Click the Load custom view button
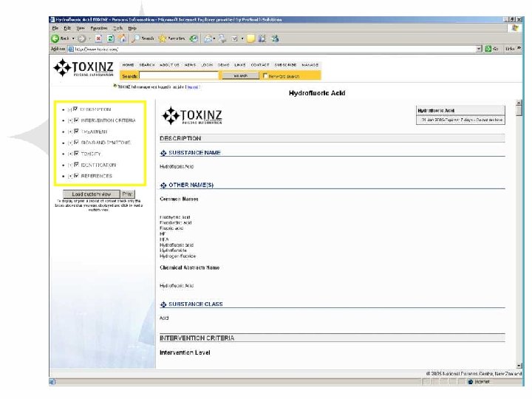Screen dimensions: 532x399 pos(92,194)
